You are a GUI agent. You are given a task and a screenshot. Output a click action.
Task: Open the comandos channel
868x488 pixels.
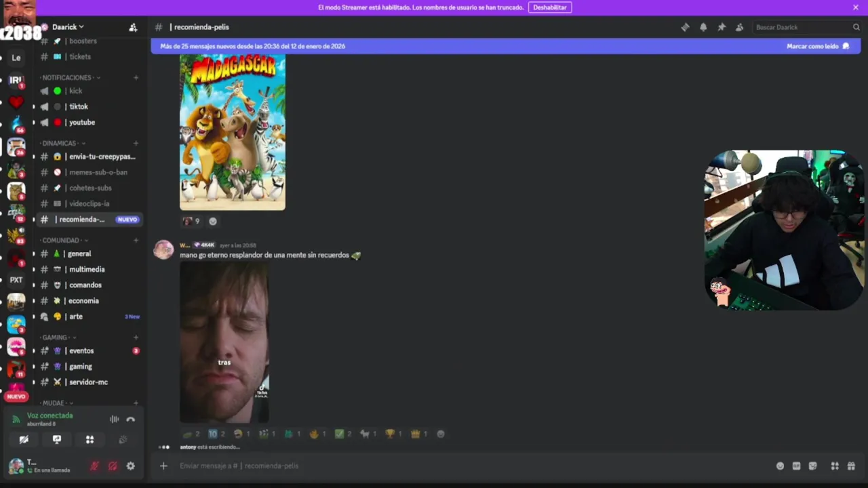click(x=90, y=285)
